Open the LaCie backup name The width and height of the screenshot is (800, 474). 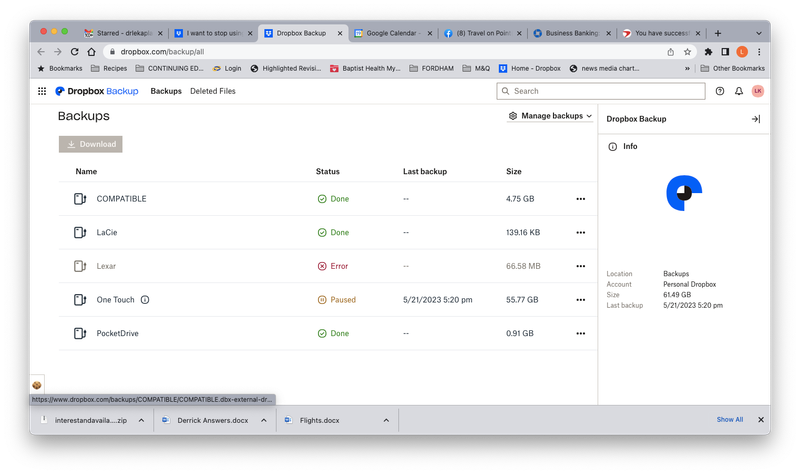(x=107, y=233)
